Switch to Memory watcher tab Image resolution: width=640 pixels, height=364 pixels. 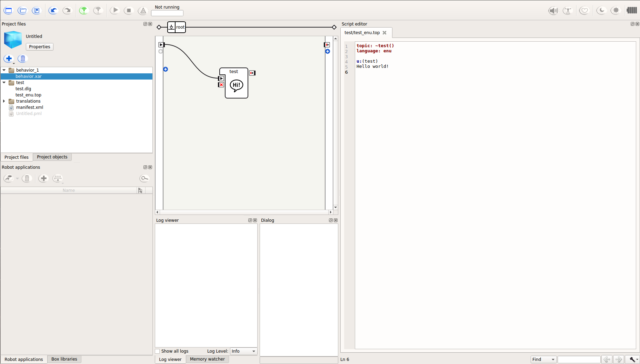(207, 359)
